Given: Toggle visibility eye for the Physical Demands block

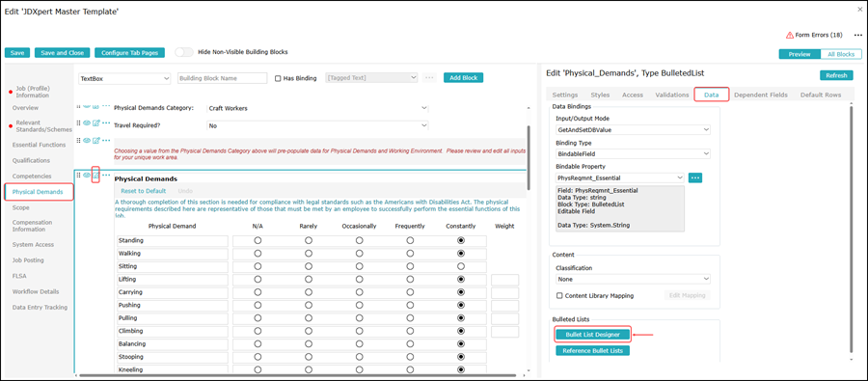Looking at the screenshot, I should [x=87, y=176].
